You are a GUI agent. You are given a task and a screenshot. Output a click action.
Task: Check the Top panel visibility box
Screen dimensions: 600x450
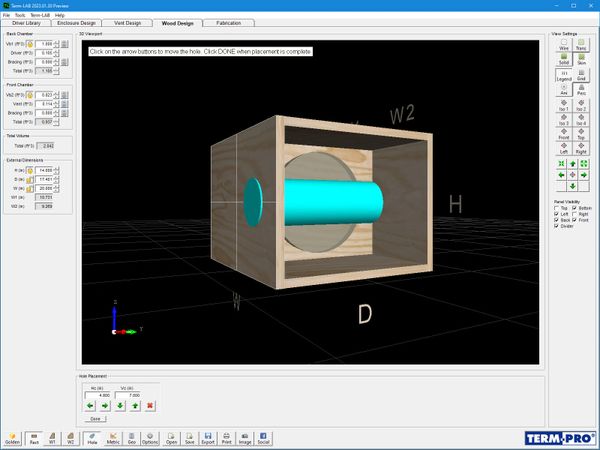(556, 208)
